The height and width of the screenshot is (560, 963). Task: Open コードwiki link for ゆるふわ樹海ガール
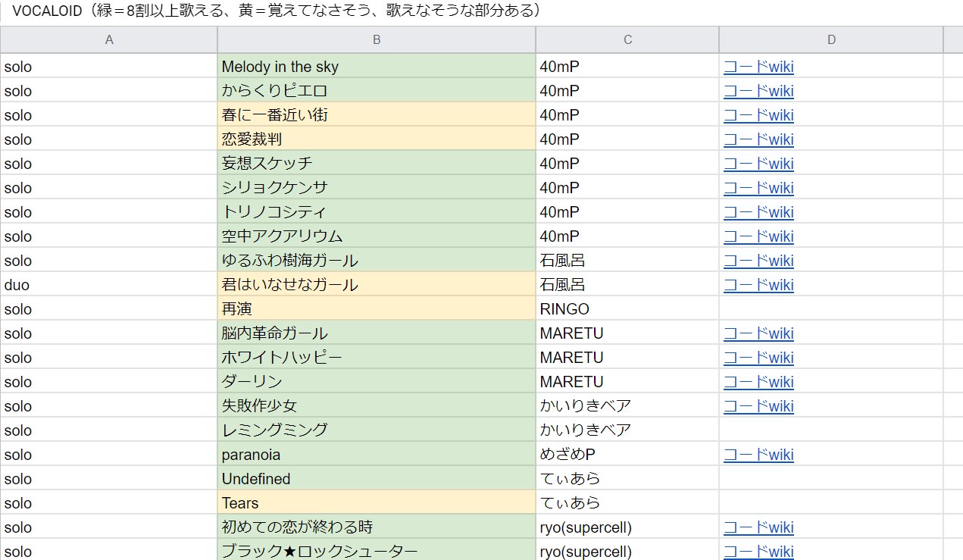(x=758, y=261)
